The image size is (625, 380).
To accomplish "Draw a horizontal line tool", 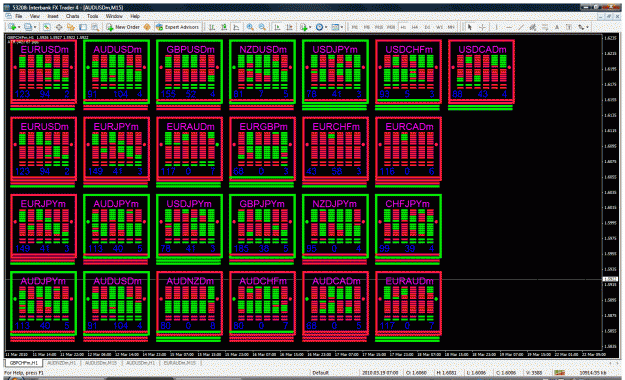I will click(509, 27).
